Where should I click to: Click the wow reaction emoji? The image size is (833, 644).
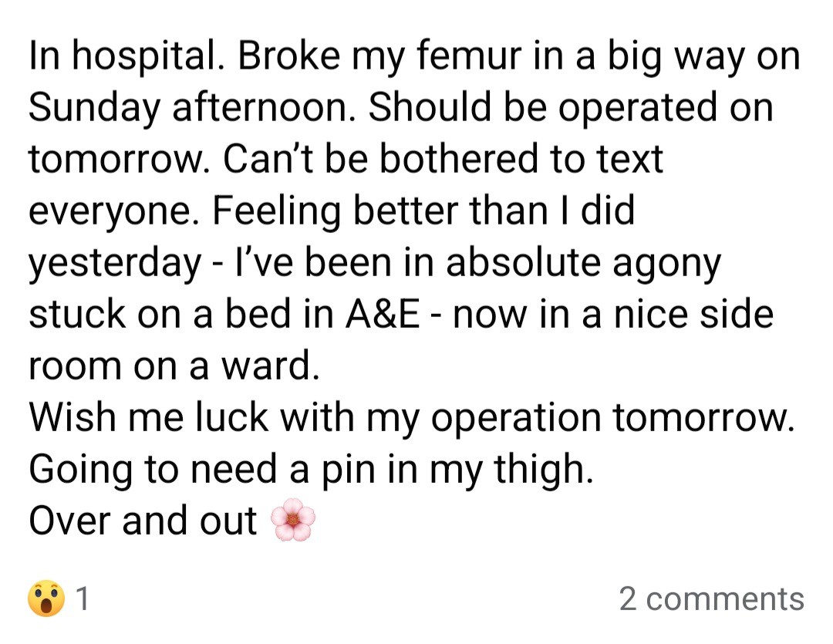(x=46, y=600)
